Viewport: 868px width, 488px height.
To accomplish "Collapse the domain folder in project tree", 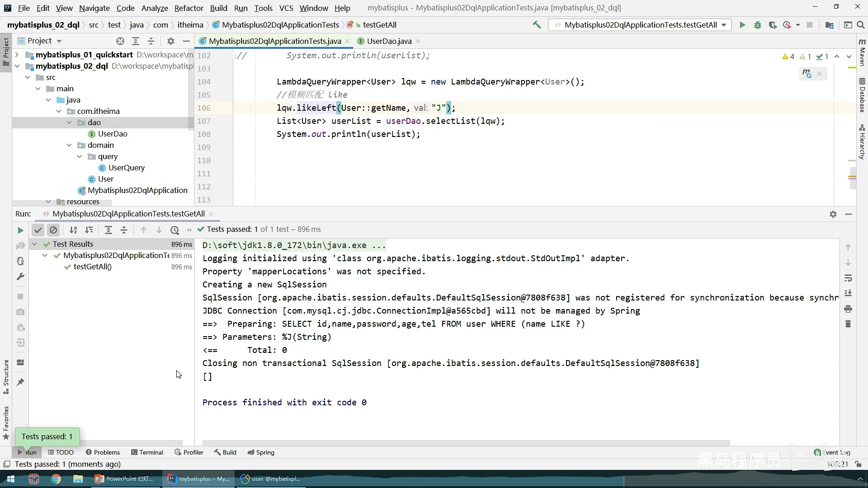I will (x=69, y=145).
